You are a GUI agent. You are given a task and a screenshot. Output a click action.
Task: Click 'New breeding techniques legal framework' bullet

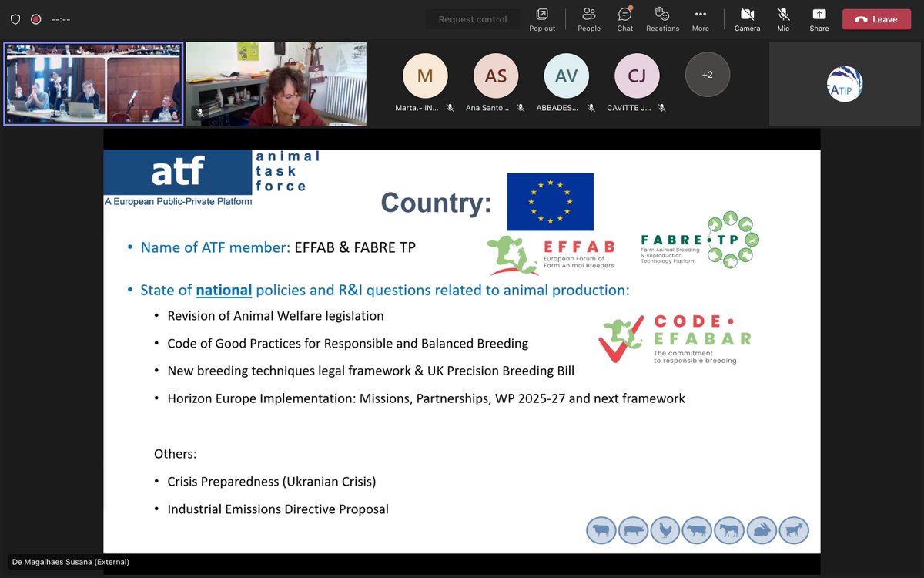370,371
